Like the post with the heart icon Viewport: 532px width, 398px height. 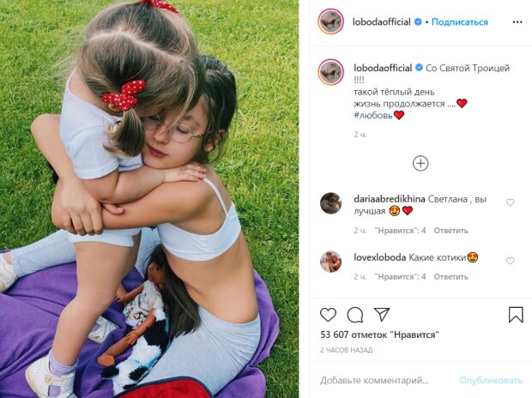[328, 315]
